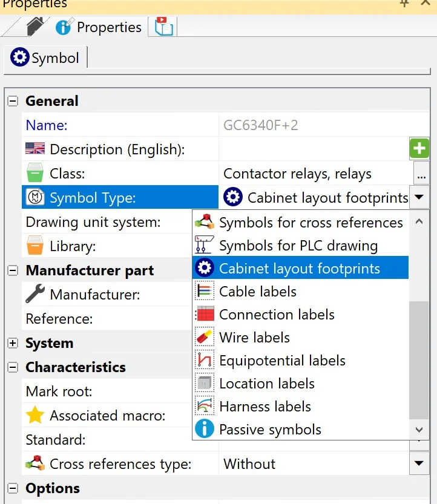Click the green plus add description button
The height and width of the screenshot is (504, 437).
pos(419,149)
